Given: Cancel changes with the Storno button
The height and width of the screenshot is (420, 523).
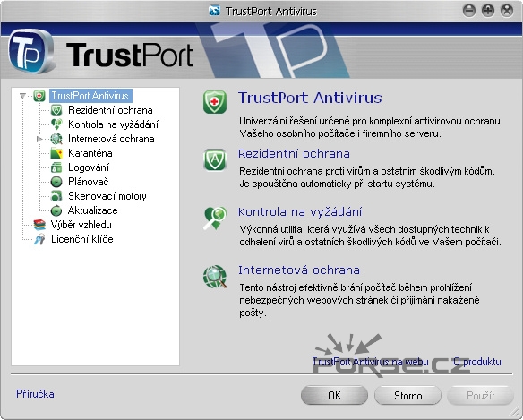Looking at the screenshot, I should [407, 395].
